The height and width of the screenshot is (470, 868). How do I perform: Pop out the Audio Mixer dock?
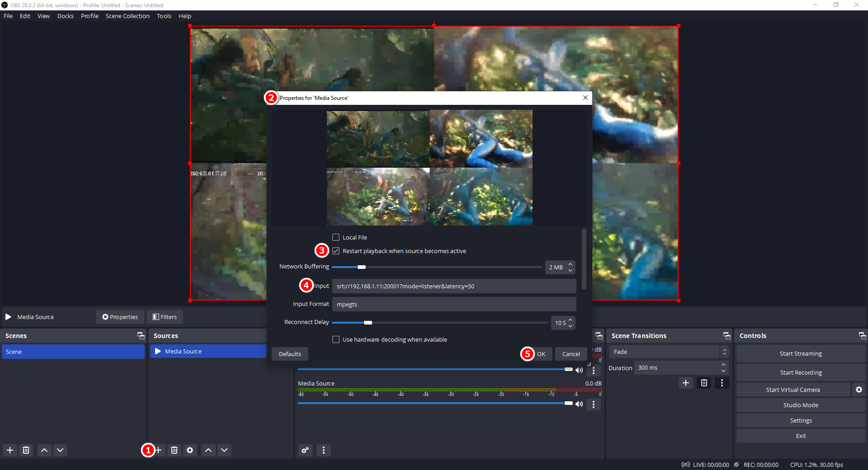pos(599,336)
